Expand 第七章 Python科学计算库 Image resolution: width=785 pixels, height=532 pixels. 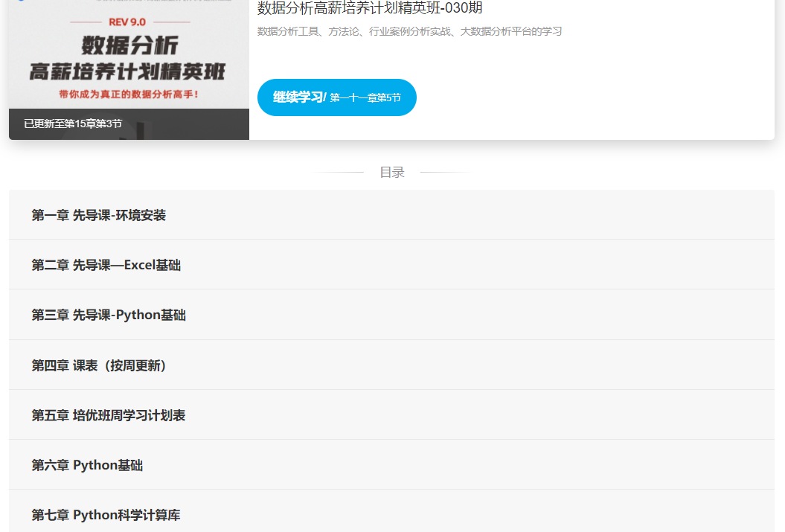pyautogui.click(x=391, y=511)
